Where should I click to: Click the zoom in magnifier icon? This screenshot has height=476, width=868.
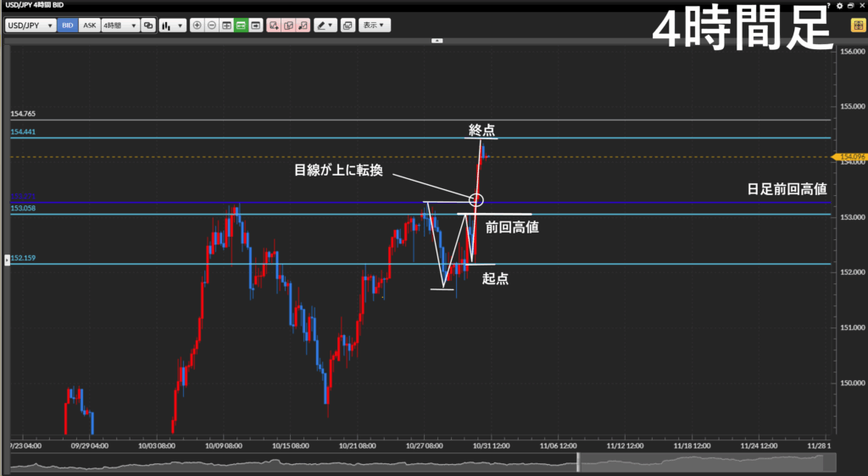click(198, 25)
